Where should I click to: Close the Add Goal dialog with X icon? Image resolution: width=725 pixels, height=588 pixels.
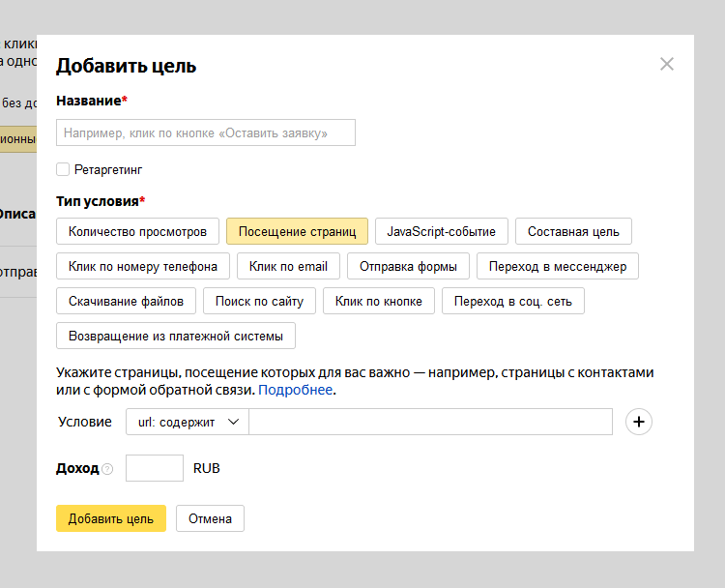tap(666, 65)
